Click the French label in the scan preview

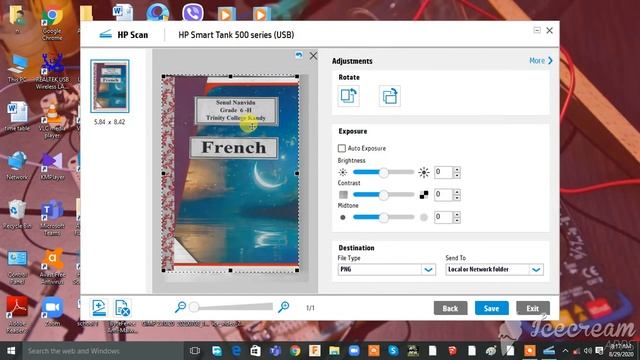pos(234,147)
